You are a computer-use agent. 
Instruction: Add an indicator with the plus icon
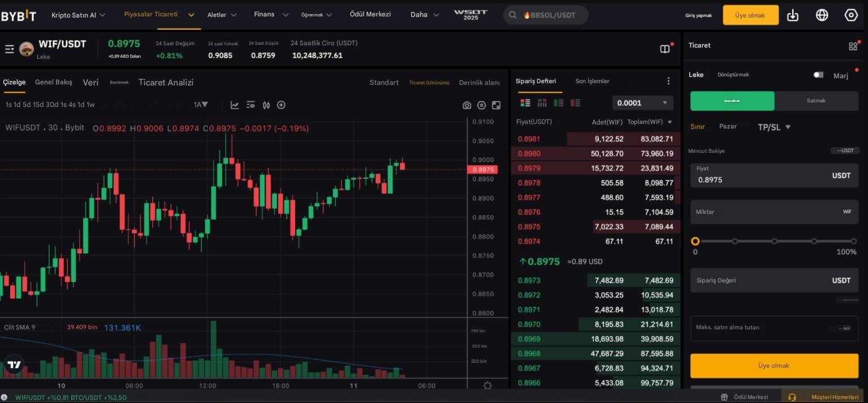[282, 105]
